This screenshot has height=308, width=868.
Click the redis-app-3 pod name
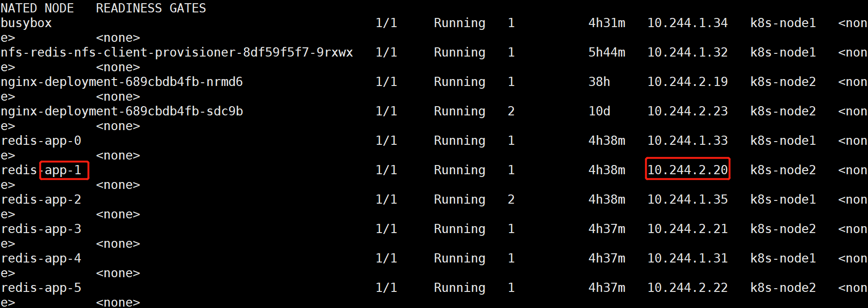(41, 229)
